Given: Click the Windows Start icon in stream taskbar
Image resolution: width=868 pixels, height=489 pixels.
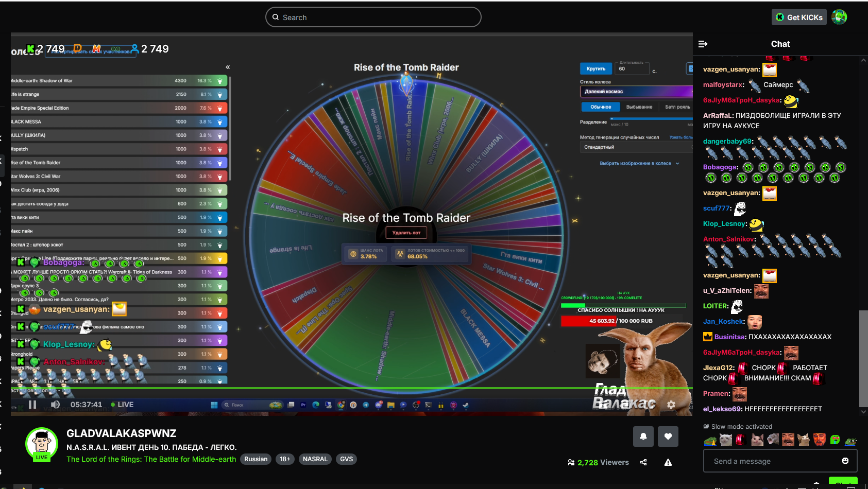Looking at the screenshot, I should [x=214, y=405].
